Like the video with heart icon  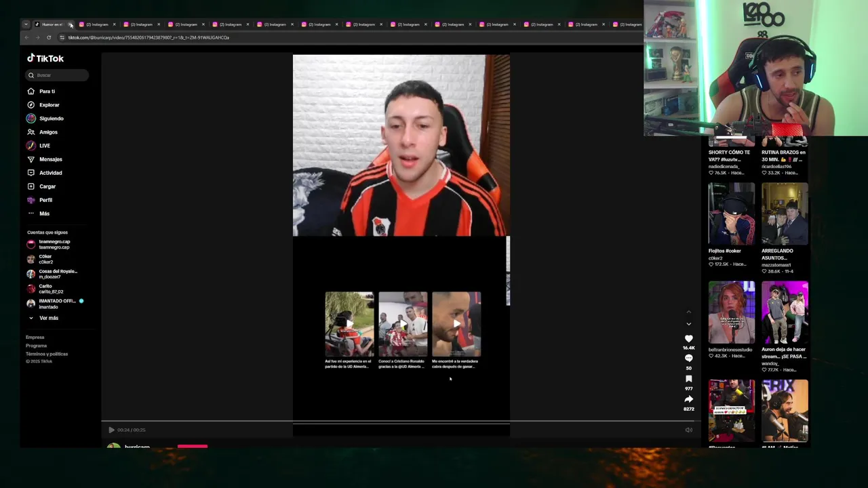pyautogui.click(x=688, y=338)
